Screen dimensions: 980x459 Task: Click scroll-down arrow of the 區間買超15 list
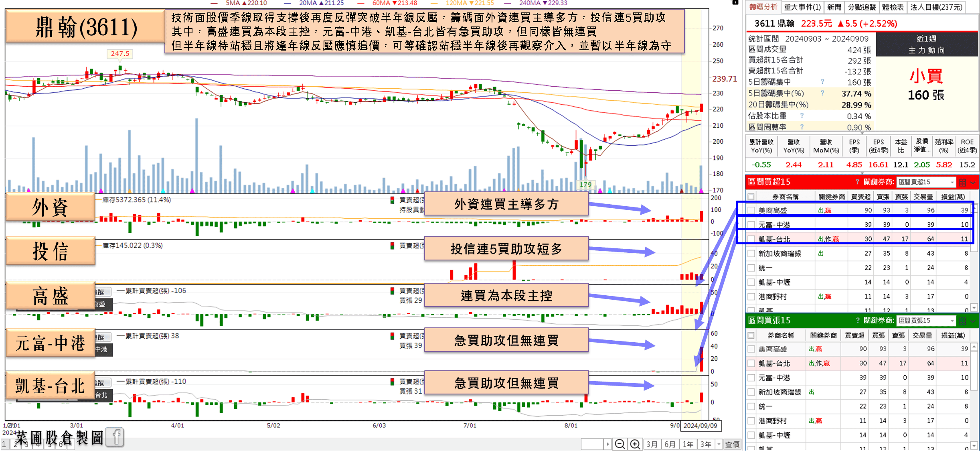tap(974, 307)
